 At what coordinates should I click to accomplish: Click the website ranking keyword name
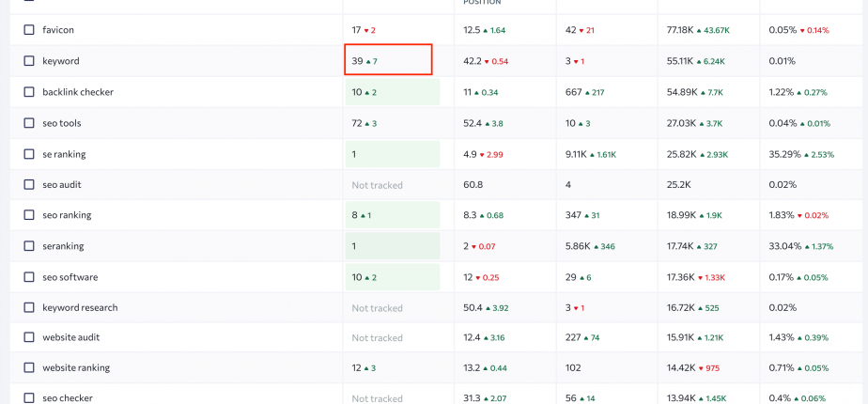pyautogui.click(x=76, y=367)
